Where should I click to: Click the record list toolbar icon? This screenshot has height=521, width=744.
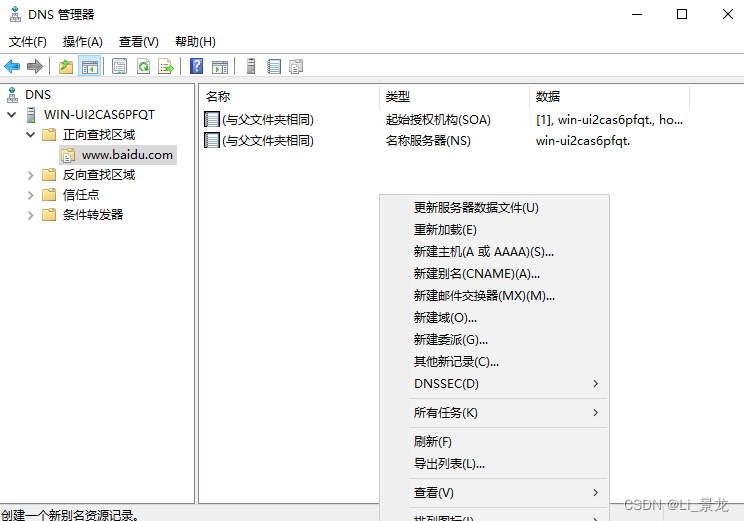[x=274, y=66]
